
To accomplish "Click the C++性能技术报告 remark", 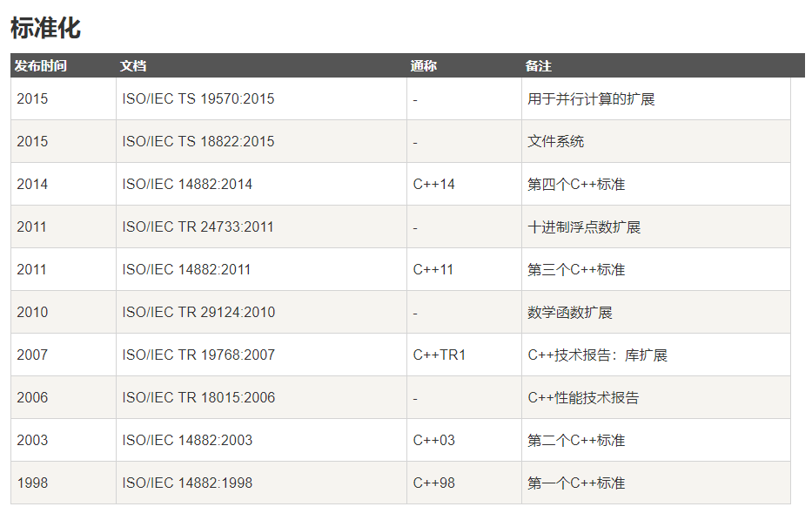I will tap(583, 398).
